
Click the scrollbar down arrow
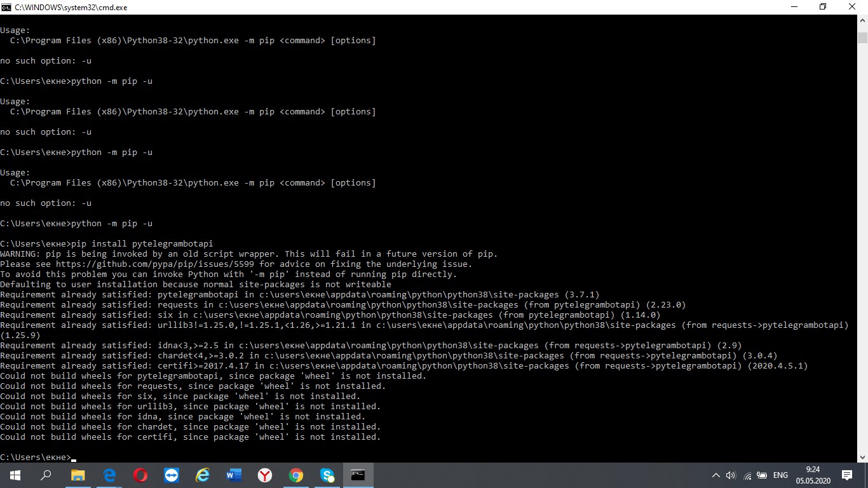click(x=863, y=456)
